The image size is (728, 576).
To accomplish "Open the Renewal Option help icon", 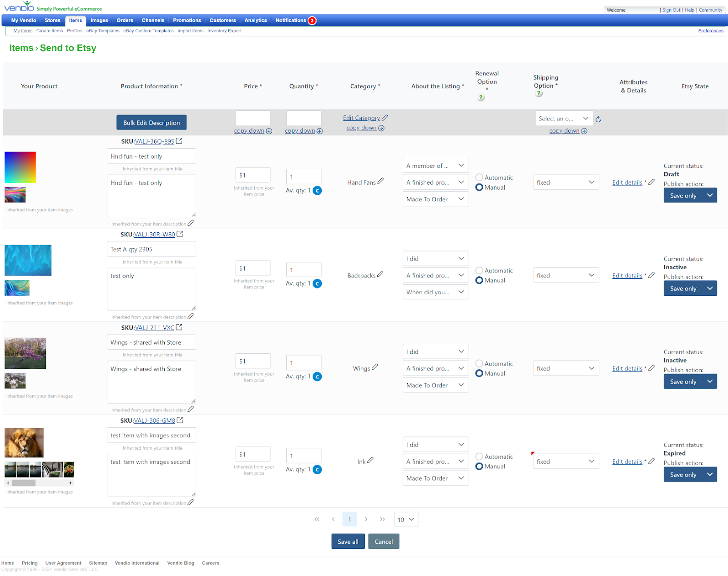I will point(480,97).
